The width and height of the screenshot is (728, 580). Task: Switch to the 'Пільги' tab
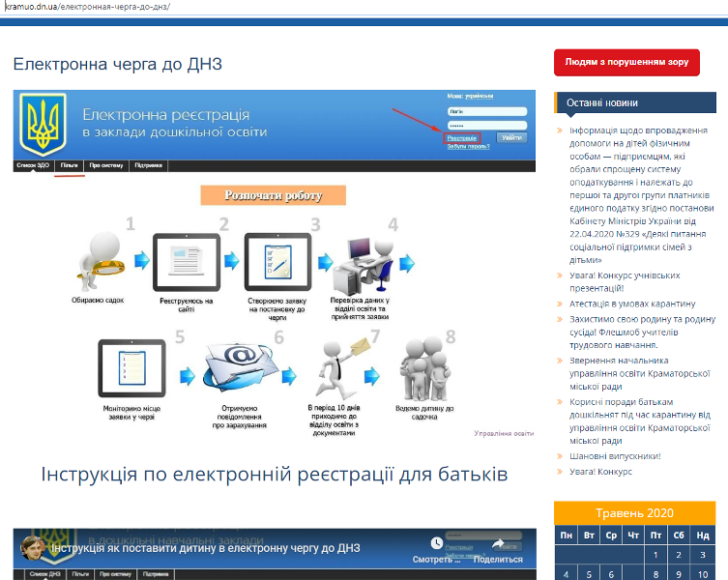coord(69,165)
